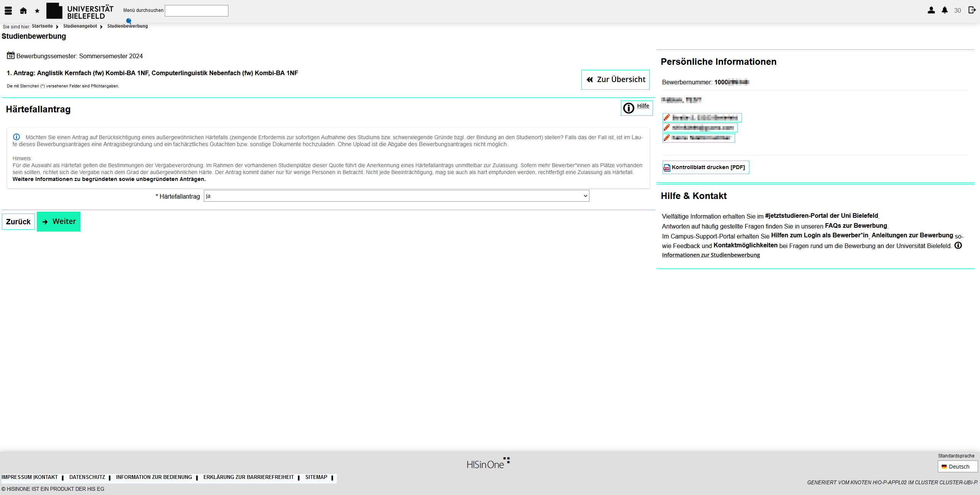Go to home via house icon

[23, 11]
